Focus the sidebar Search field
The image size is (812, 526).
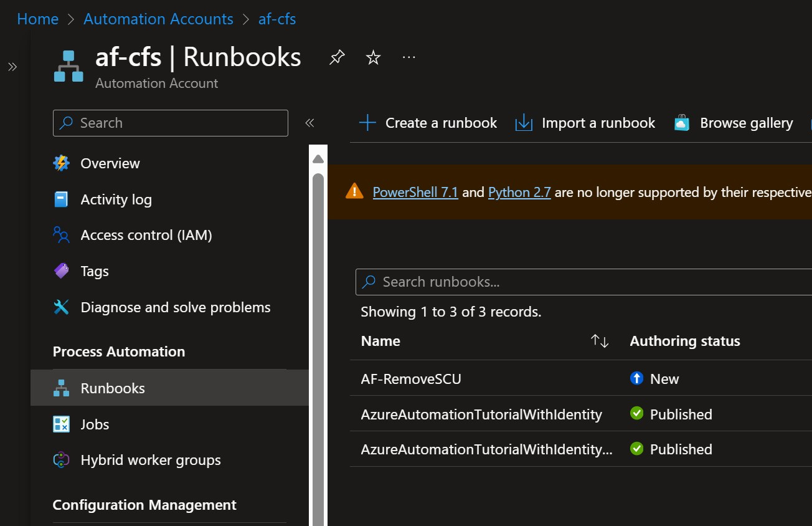pyautogui.click(x=171, y=123)
